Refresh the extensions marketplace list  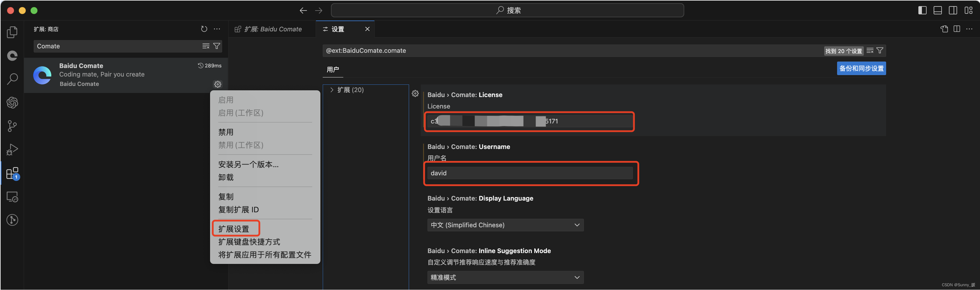click(x=204, y=29)
